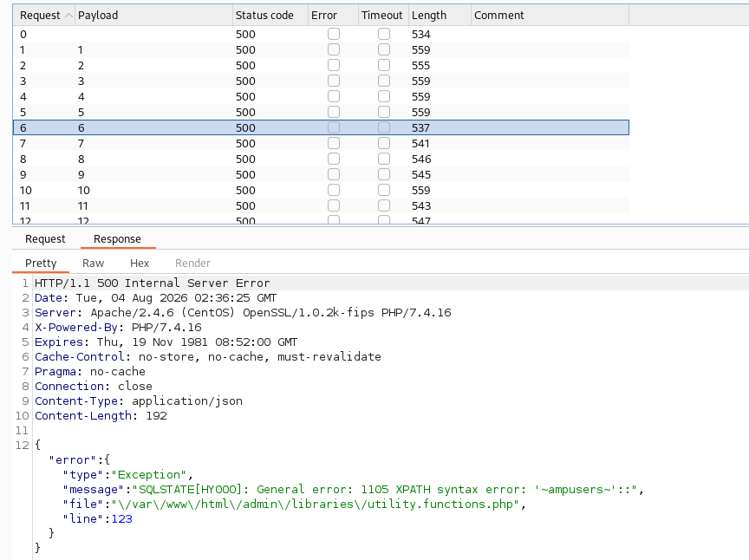Viewport: 749px width, 560px height.
Task: Click the Date response header line
Action: point(155,297)
